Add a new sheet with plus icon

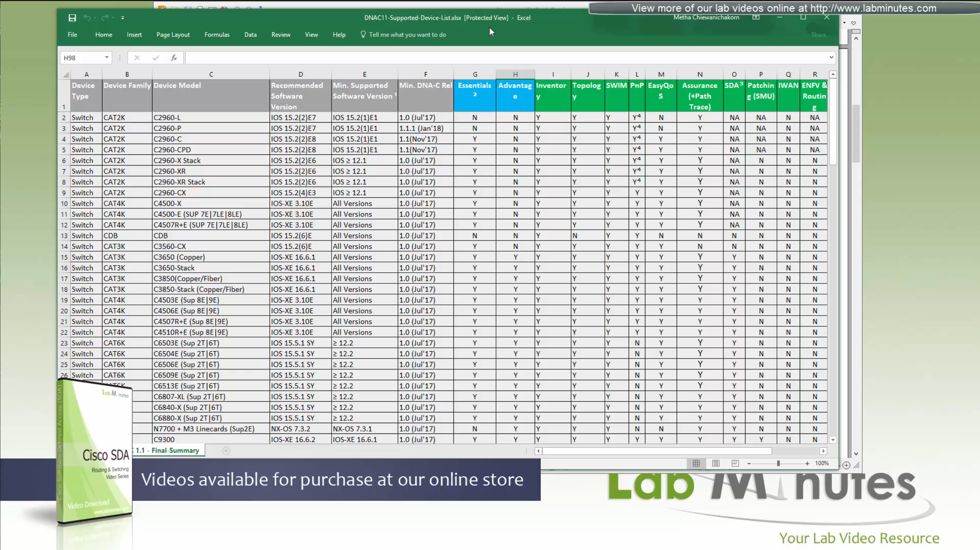(226, 451)
